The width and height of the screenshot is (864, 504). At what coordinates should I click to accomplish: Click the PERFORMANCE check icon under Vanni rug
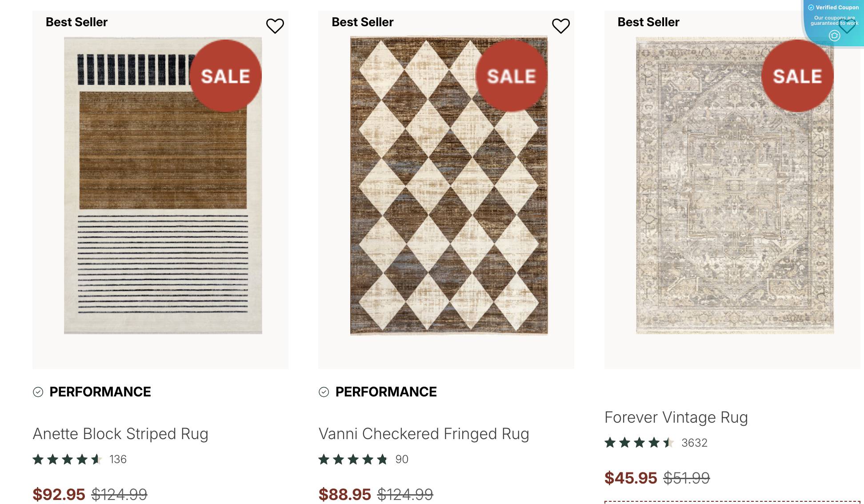tap(324, 392)
